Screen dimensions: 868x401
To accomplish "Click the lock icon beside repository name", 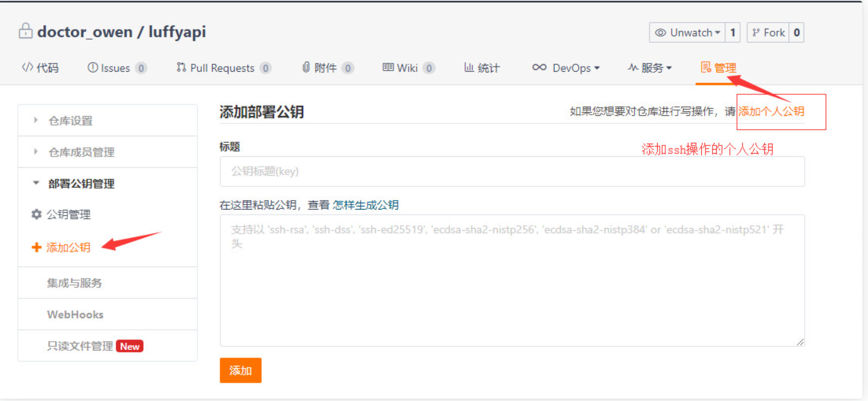I will pos(26,31).
